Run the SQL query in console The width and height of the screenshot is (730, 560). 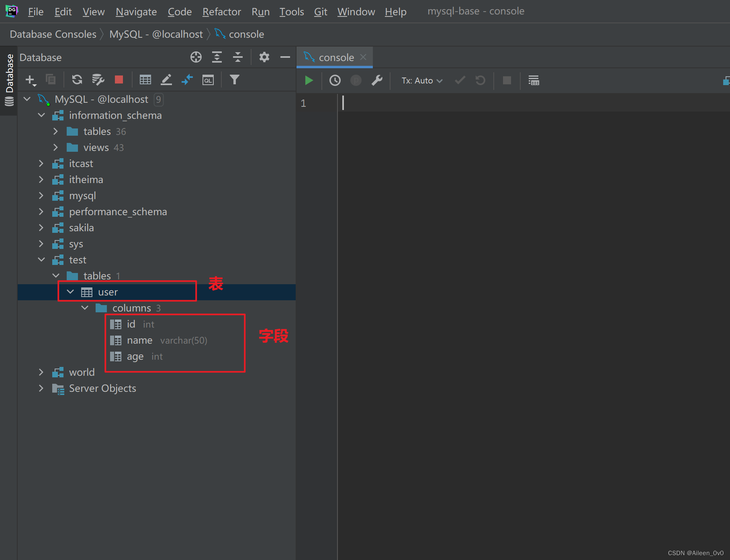coord(309,80)
